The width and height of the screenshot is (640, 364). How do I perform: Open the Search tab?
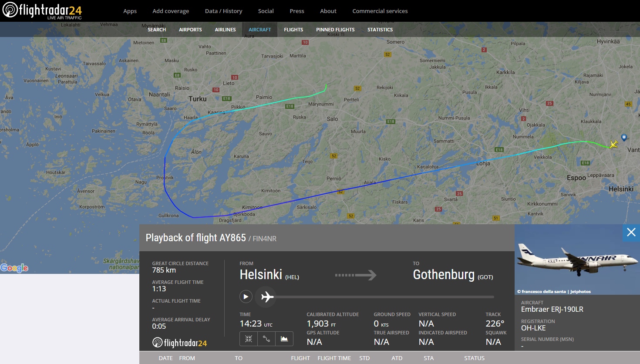point(157,30)
